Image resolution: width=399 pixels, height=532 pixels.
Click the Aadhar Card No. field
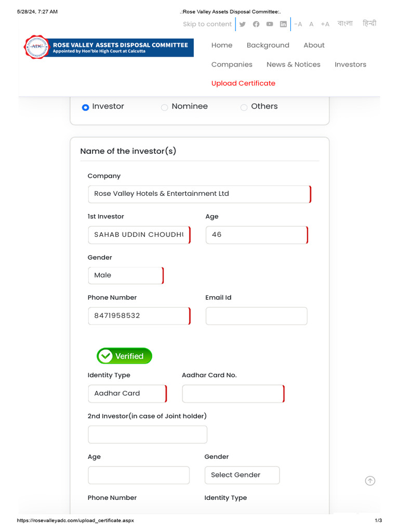pos(233,394)
